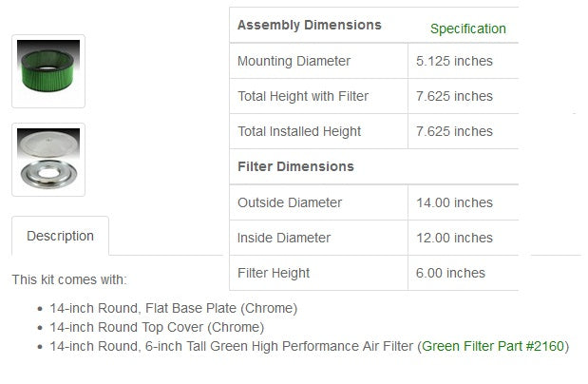The height and width of the screenshot is (384, 588).
Task: Click the Round Top Cover (Chrome) list item
Action: (x=157, y=327)
